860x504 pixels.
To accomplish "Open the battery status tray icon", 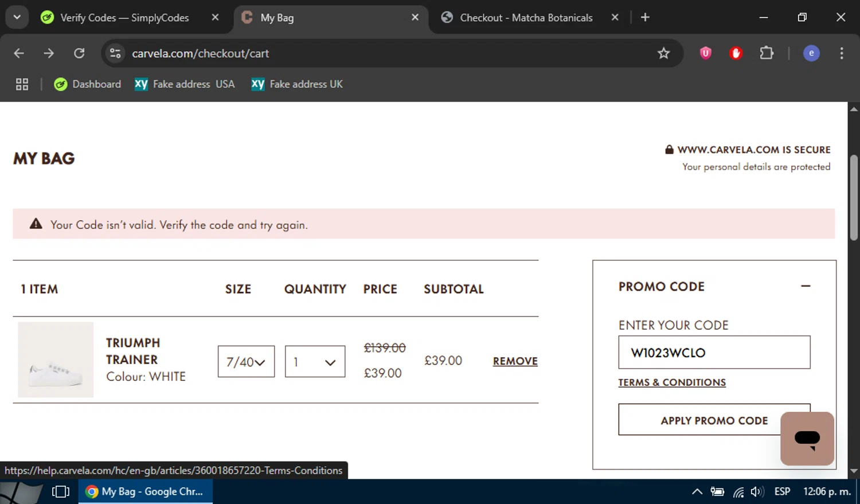I will tap(717, 492).
